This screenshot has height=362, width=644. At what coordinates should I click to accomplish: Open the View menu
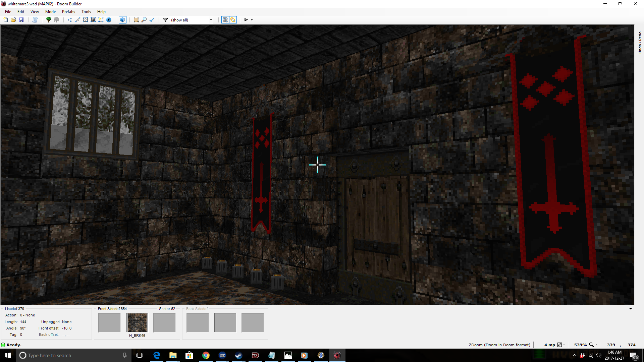[x=35, y=11]
